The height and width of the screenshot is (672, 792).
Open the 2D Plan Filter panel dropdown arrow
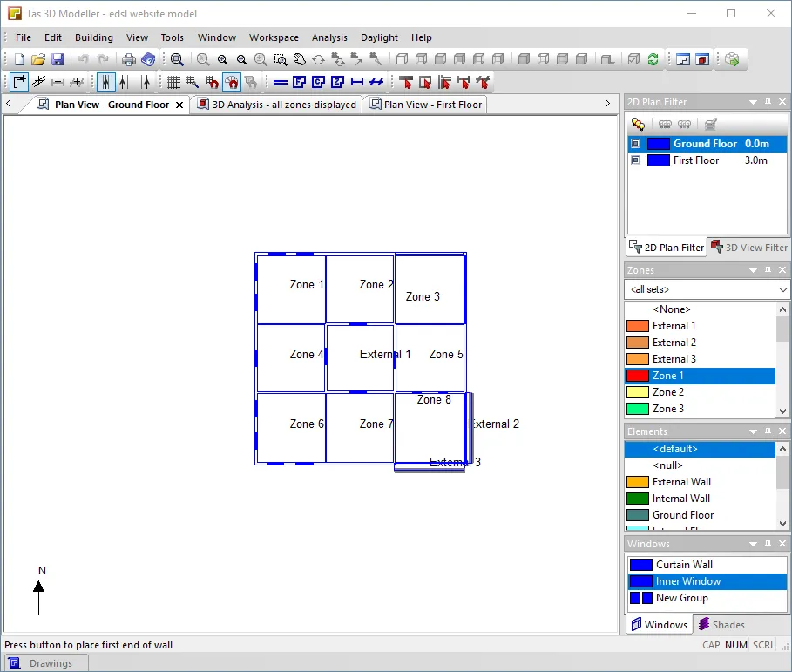pos(753,101)
